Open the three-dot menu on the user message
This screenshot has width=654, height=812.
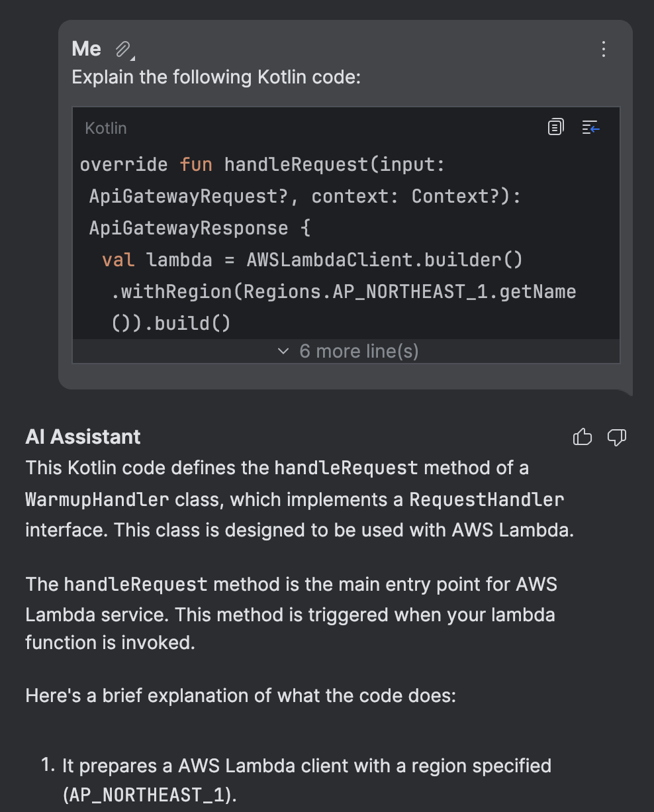tap(603, 49)
